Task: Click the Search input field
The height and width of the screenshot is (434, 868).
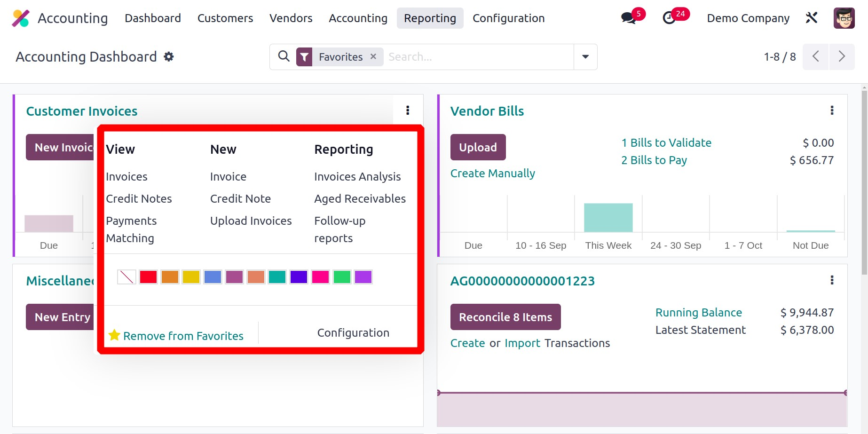Action: coord(477,57)
